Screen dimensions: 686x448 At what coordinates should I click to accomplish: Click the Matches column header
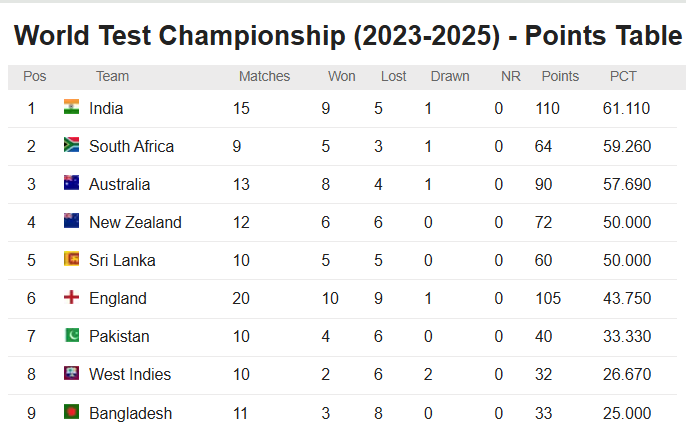pos(264,77)
